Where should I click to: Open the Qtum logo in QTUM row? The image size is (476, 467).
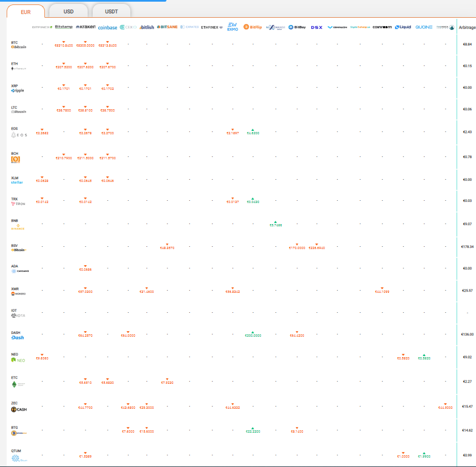[x=19, y=458]
